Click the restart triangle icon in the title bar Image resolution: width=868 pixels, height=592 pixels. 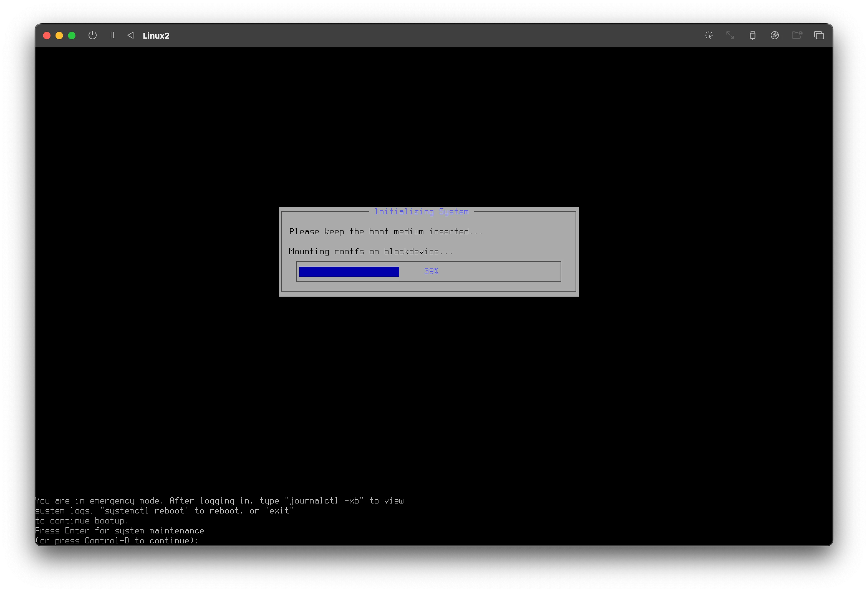(x=130, y=36)
